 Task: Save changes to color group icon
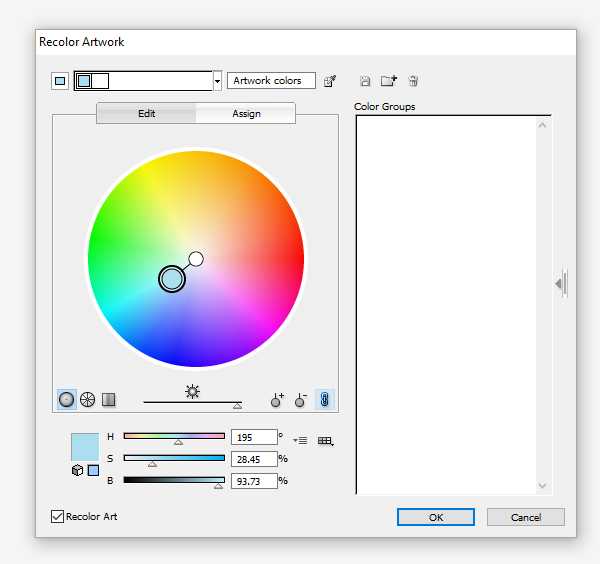coord(365,81)
